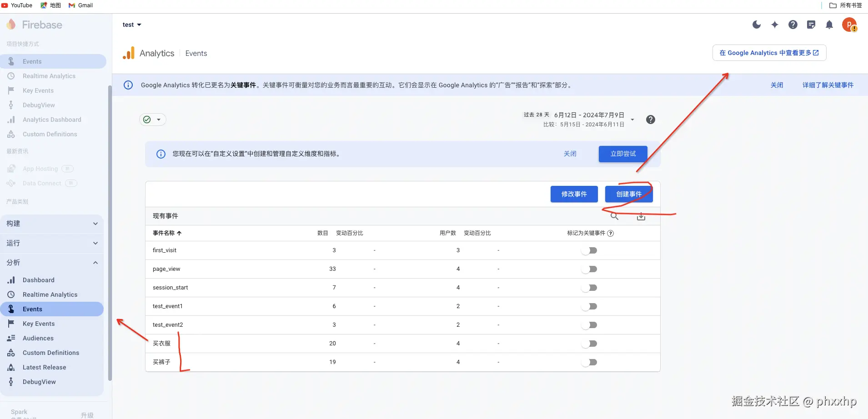This screenshot has height=419, width=868.
Task: Open the release notes feedback icon
Action: [x=811, y=25]
